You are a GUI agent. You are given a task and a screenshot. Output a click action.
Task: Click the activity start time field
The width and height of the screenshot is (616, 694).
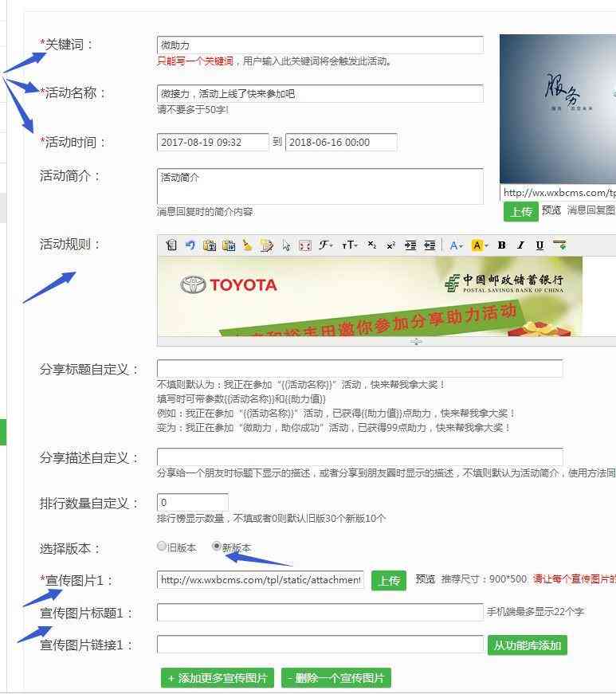pyautogui.click(x=213, y=142)
